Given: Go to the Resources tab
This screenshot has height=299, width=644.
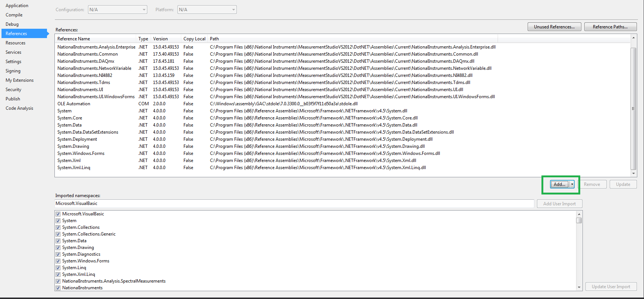Looking at the screenshot, I should click(x=15, y=43).
